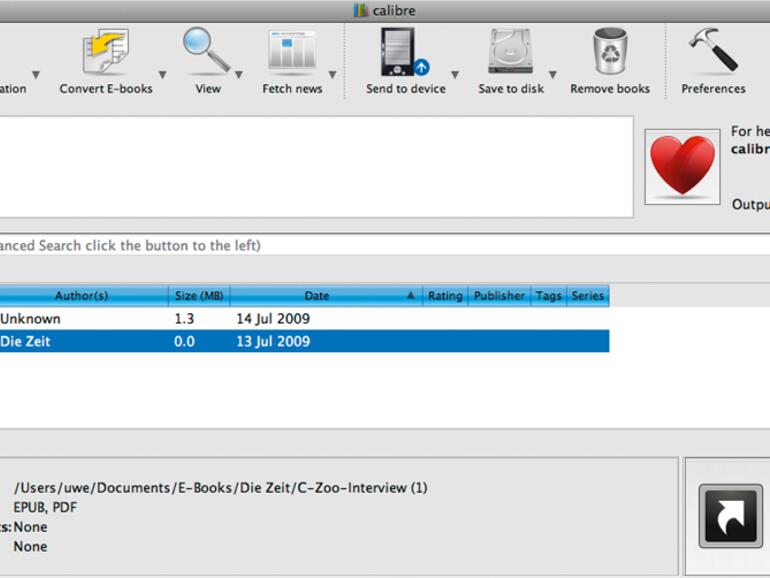Sort by the Date column header

326,296
